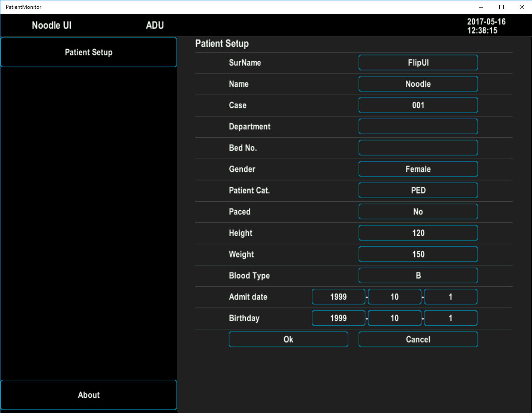Image resolution: width=532 pixels, height=413 pixels.
Task: Click the ADU label in header
Action: [x=155, y=25]
